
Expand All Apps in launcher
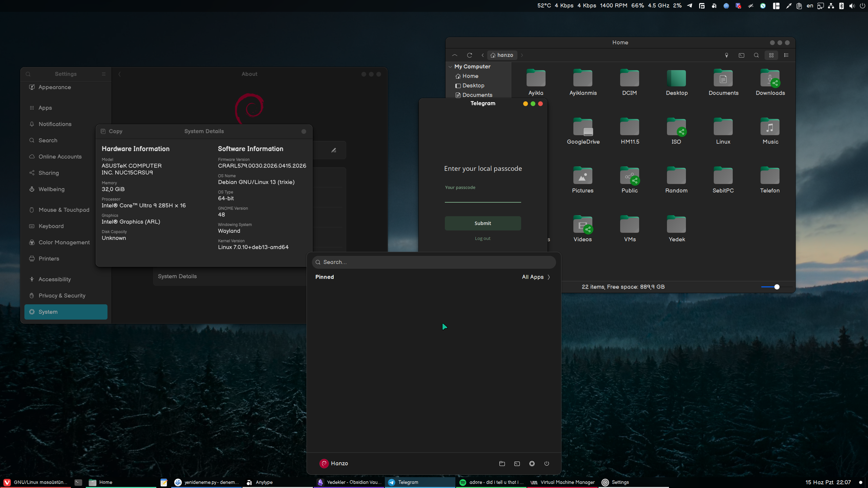536,277
